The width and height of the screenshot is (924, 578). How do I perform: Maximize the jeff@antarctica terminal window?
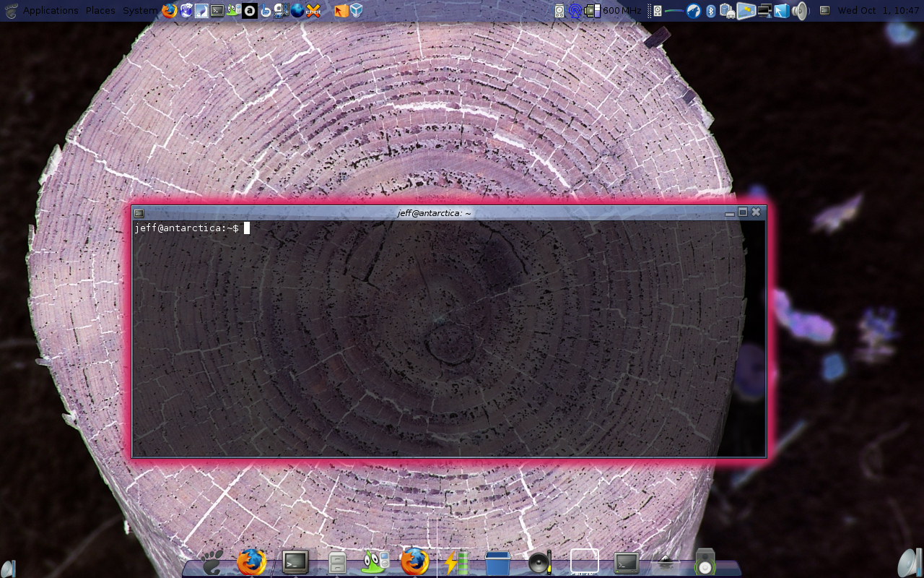pos(743,212)
